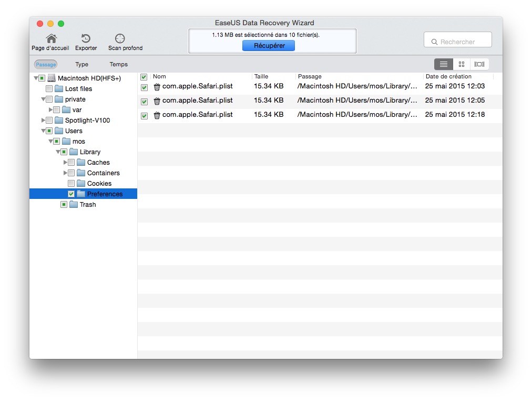This screenshot has width=532, height=401.
Task: Toggle Macintosh HD(HFS+) checkbox
Action: 42,78
